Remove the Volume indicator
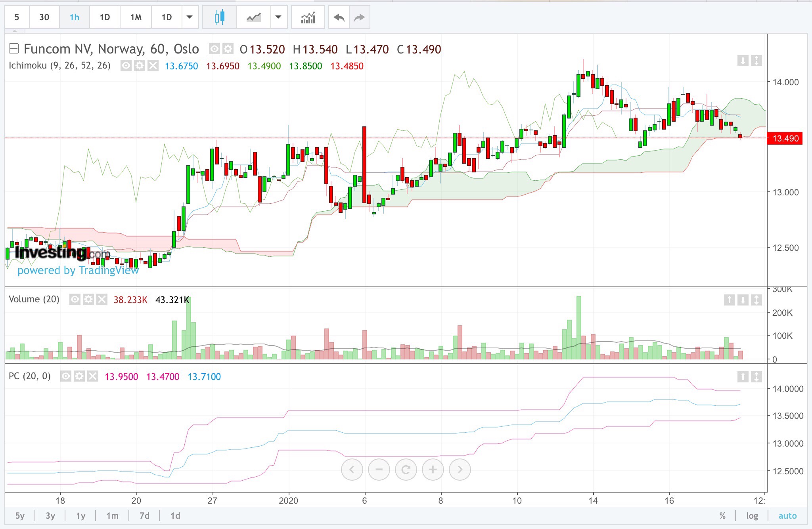Screen dimensions: 812x529 pos(102,299)
